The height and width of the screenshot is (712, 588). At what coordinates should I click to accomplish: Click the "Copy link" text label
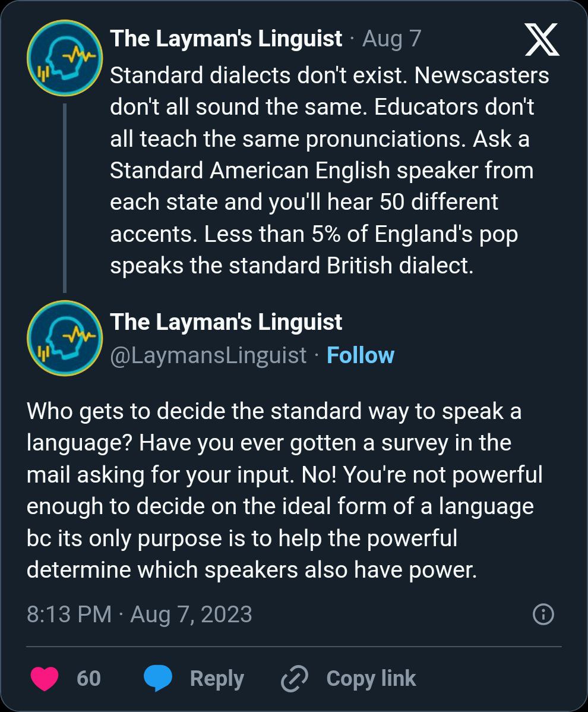click(x=371, y=679)
